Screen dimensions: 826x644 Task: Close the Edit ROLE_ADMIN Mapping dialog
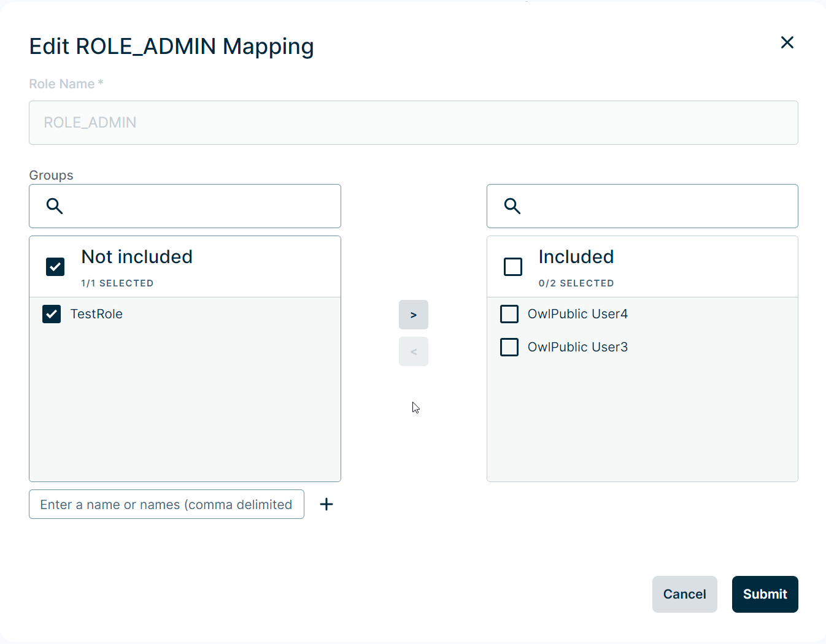(x=787, y=42)
